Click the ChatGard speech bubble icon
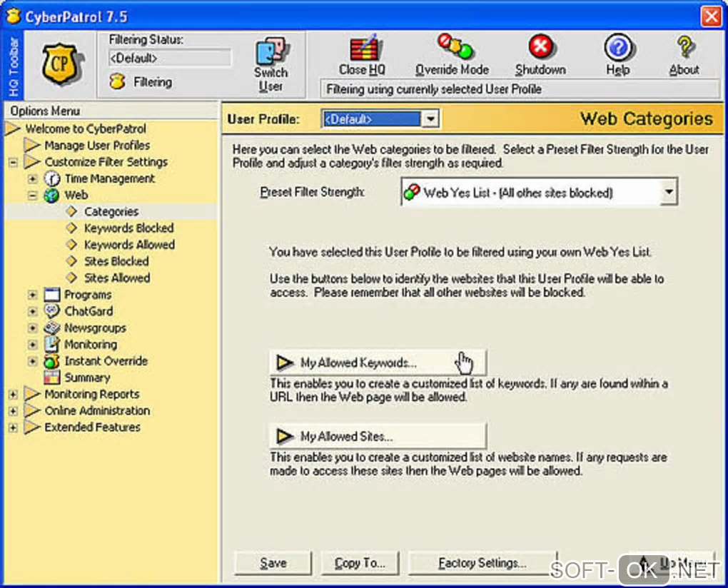Screen dimensions: 728x588 point(52,311)
